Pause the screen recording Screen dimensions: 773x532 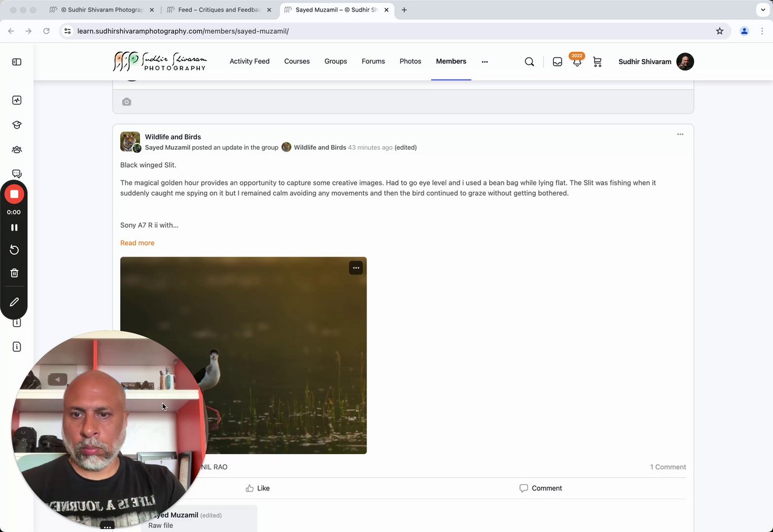click(x=14, y=228)
